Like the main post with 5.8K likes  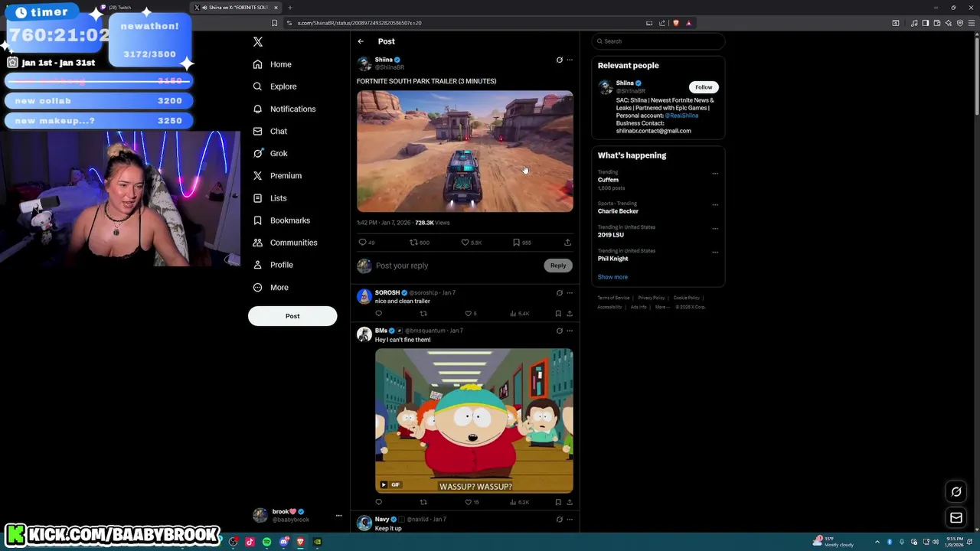point(471,243)
